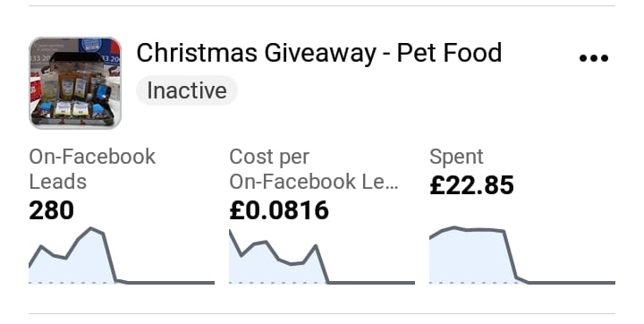Click the starting point of cost chart
Image resolution: width=644 pixels, height=324 pixels.
tap(230, 232)
